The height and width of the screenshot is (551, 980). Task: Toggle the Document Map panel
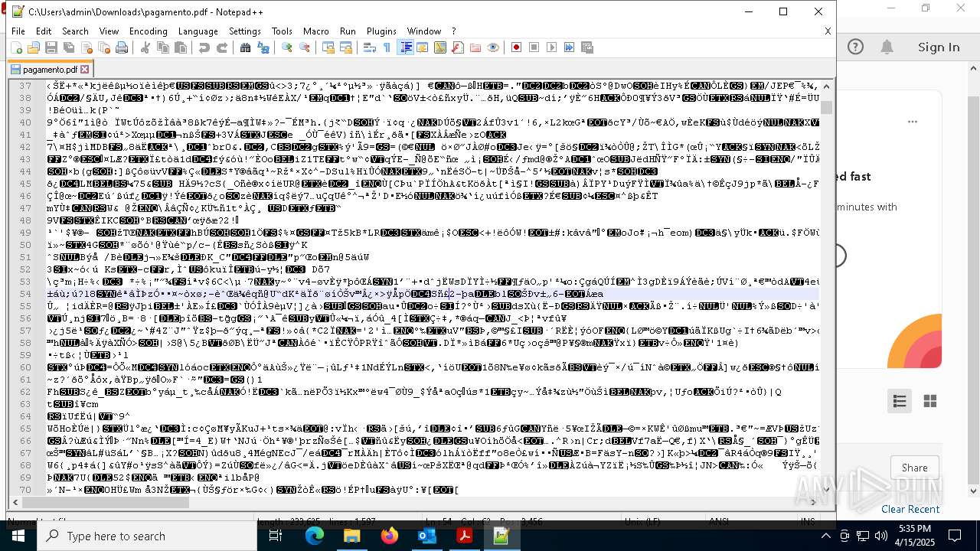[x=440, y=47]
